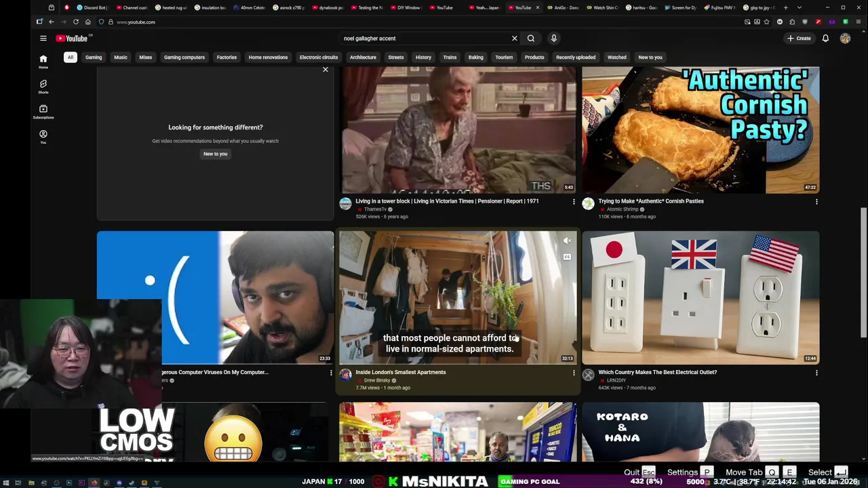Click browser home icon
This screenshot has width=868, height=488.
tap(87, 22)
